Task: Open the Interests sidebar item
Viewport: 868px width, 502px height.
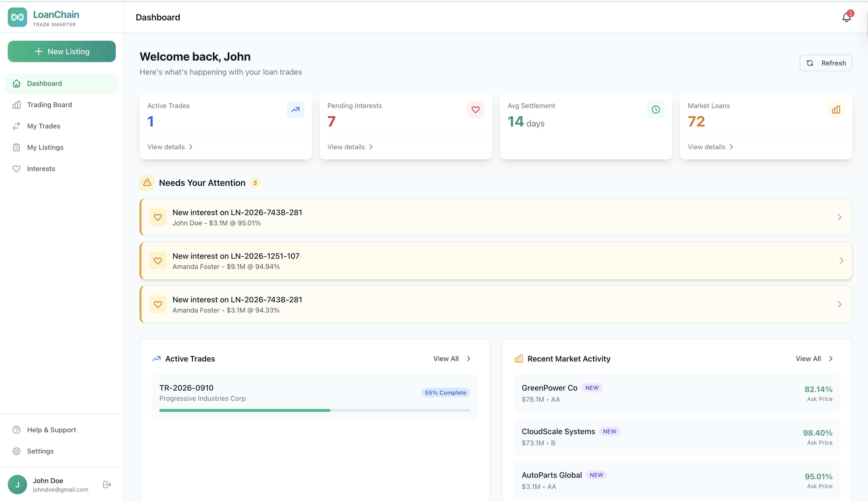Action: coord(41,169)
